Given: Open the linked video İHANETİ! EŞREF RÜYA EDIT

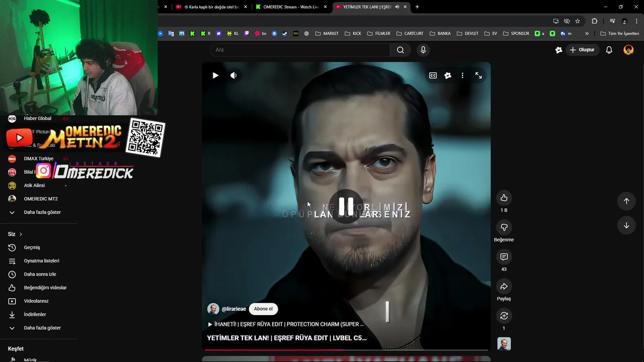Looking at the screenshot, I should point(286,324).
